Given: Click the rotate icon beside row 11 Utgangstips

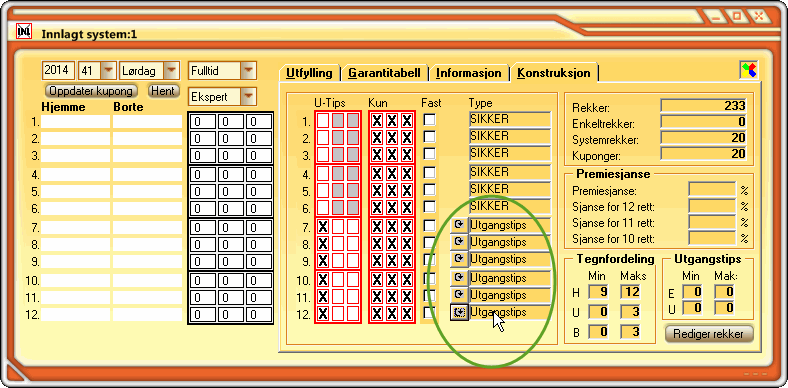Looking at the screenshot, I should tap(458, 294).
